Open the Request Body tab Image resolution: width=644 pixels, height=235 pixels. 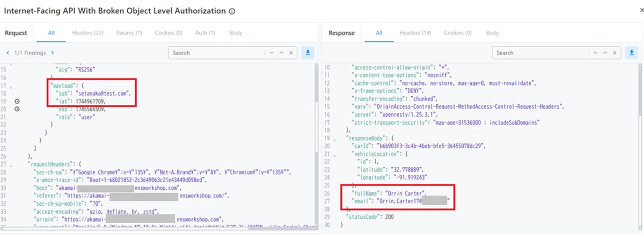click(236, 33)
